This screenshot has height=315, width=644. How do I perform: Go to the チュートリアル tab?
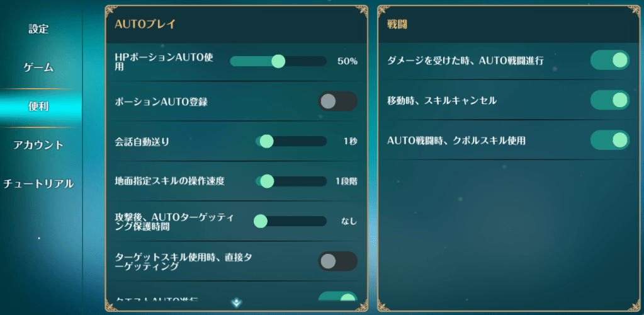pos(38,184)
